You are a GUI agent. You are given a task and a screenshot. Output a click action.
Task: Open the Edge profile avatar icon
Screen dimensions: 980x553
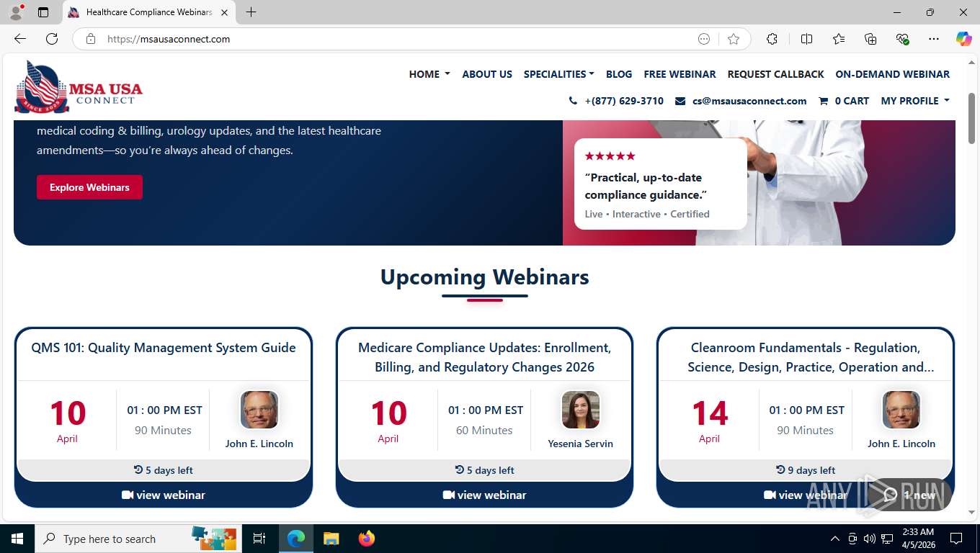[x=16, y=12]
